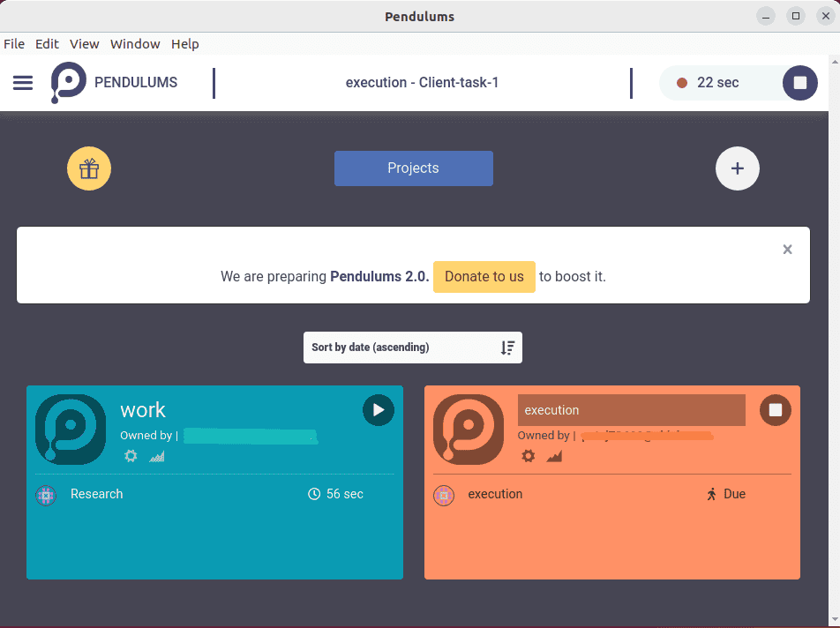Click the '56 sec' duration text
Screen dimensions: 840x628
tap(345, 494)
